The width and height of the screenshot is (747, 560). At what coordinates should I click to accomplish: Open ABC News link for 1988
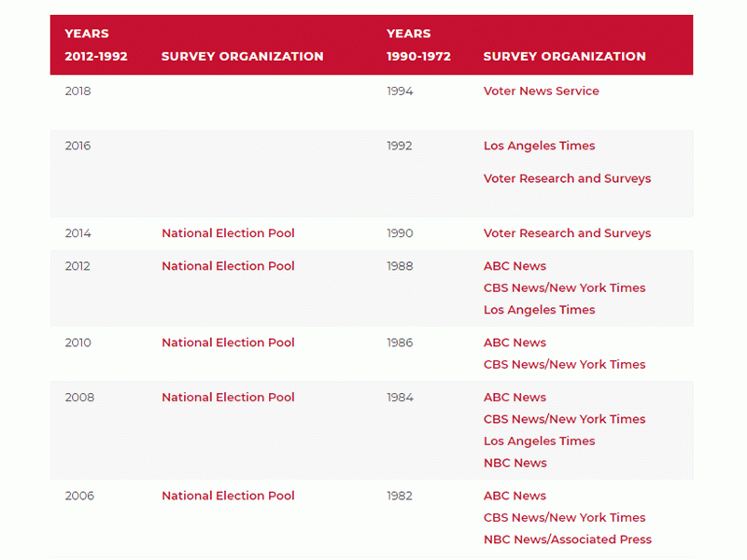tap(514, 266)
